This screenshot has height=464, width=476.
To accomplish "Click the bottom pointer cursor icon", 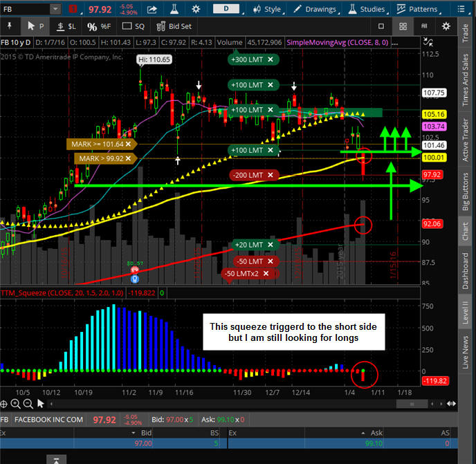I will (40, 404).
